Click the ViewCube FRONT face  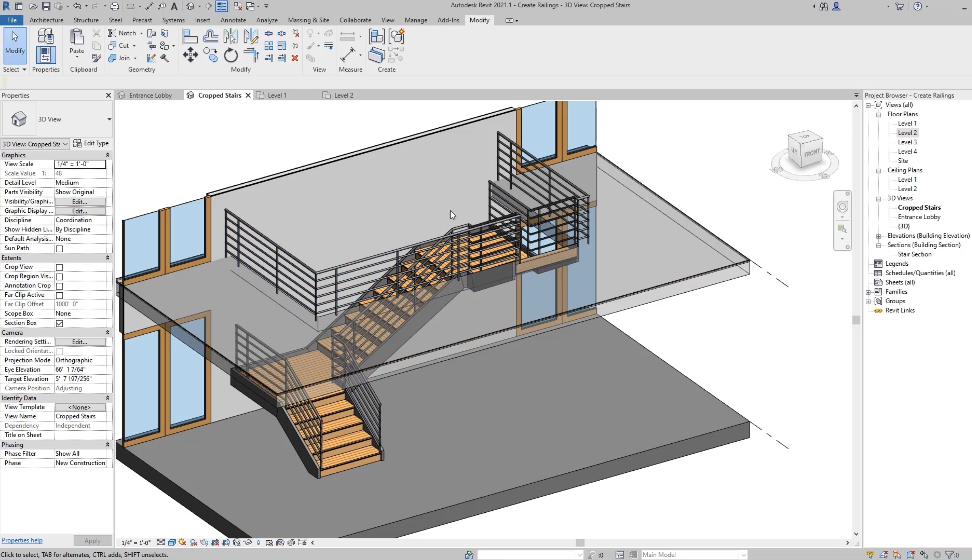tap(812, 153)
